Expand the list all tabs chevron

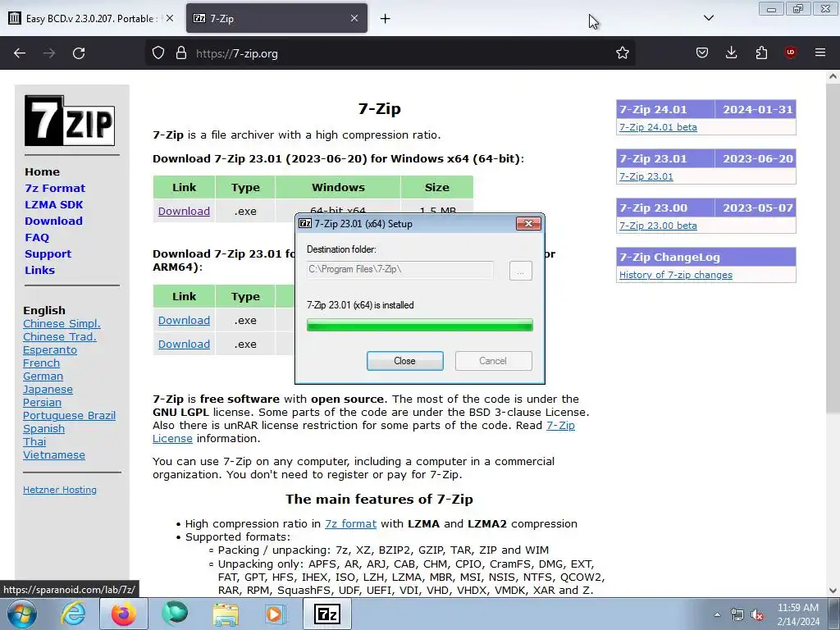click(x=708, y=18)
